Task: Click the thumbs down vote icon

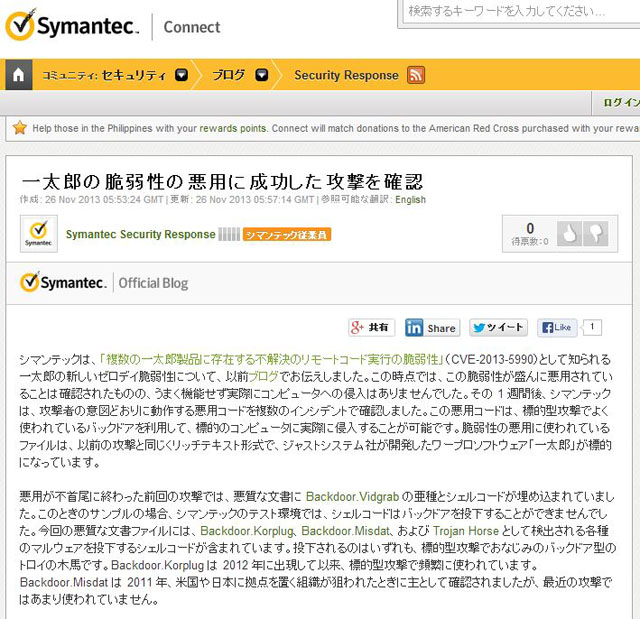Action: pyautogui.click(x=596, y=234)
